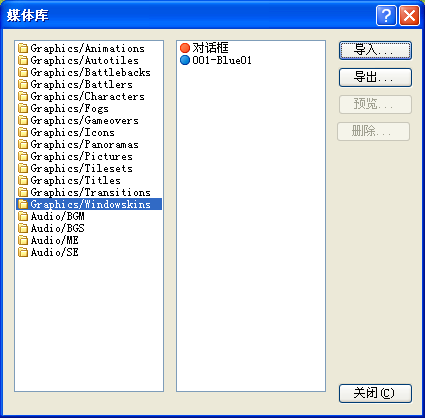The height and width of the screenshot is (418, 425).
Task: Click the folder icon beside Graphics/Characters
Action: [x=23, y=96]
